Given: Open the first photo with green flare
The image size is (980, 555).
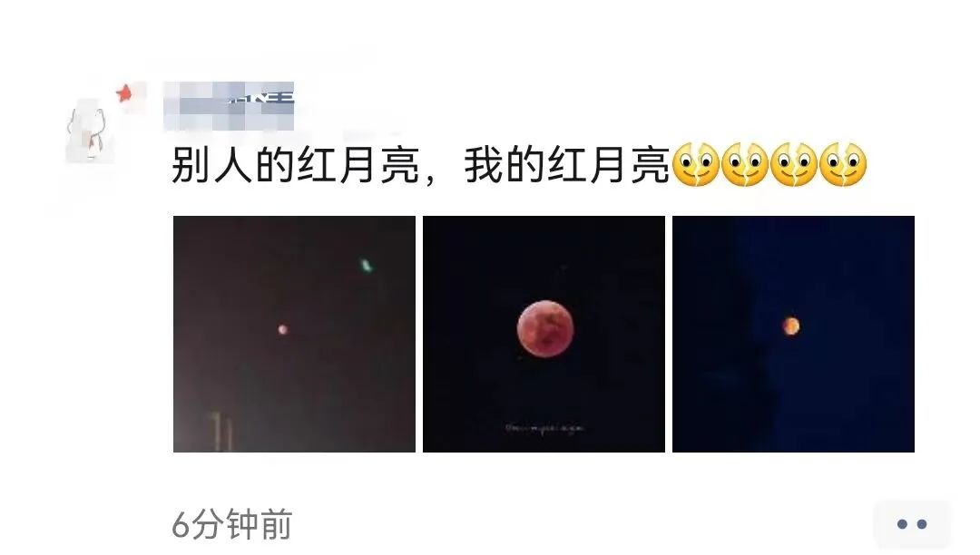Looking at the screenshot, I should [294, 334].
